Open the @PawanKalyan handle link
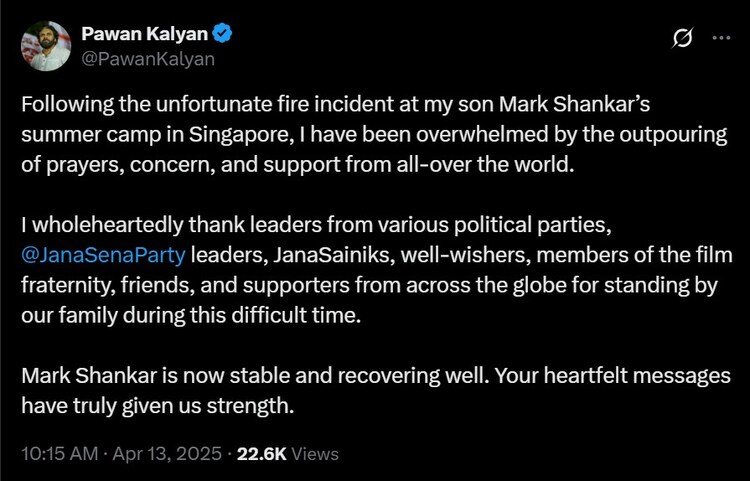The image size is (750, 481). click(x=148, y=58)
